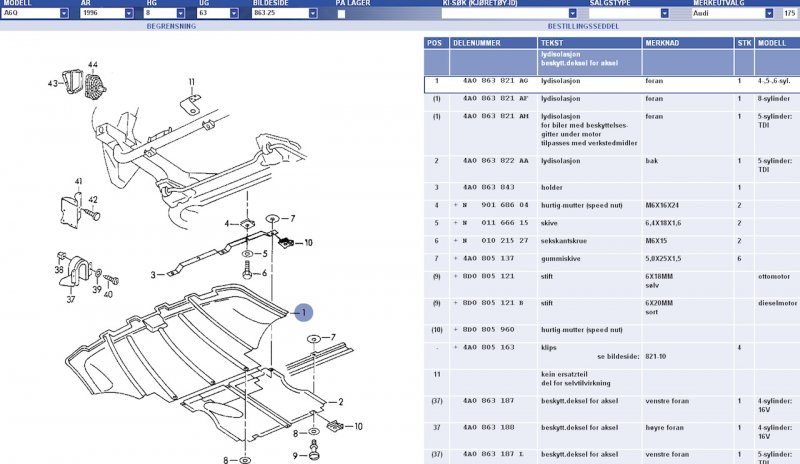Expand the KI.SØK (KJØRETØY-ID) dropdown
Image resolution: width=800 pixels, height=464 pixels.
572,14
